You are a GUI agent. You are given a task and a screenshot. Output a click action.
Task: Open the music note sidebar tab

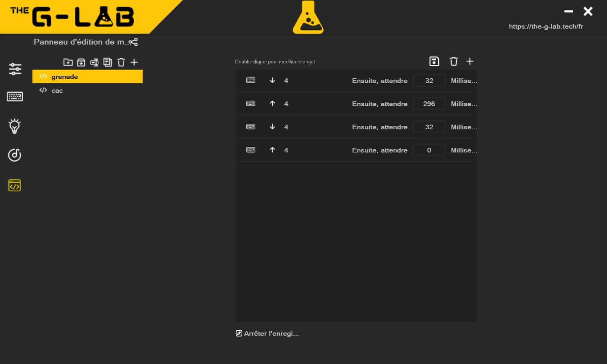[x=14, y=155]
